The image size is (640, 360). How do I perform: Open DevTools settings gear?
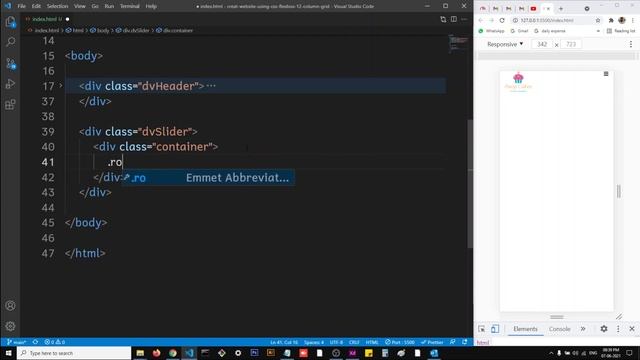click(x=604, y=329)
